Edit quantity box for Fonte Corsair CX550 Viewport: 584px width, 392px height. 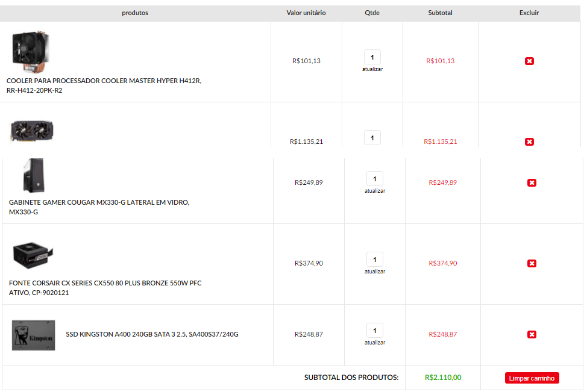[x=375, y=260]
